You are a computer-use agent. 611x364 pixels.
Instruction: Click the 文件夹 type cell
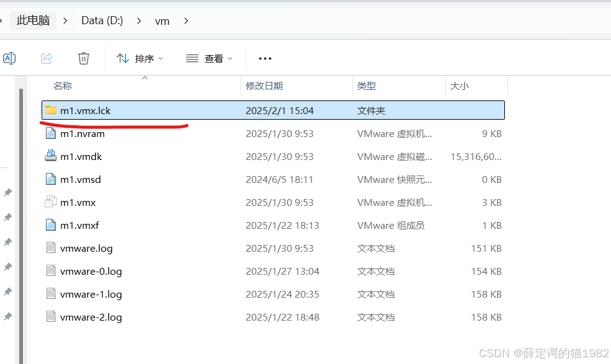pos(371,110)
